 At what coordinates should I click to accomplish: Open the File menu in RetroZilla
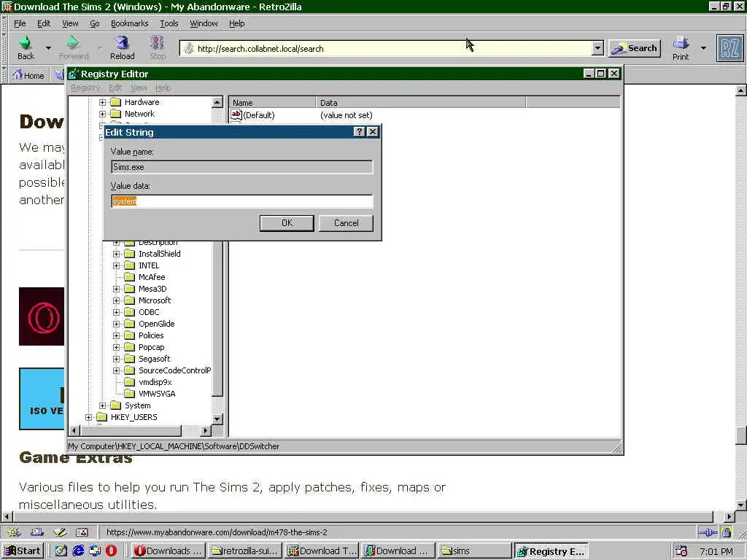[x=20, y=23]
